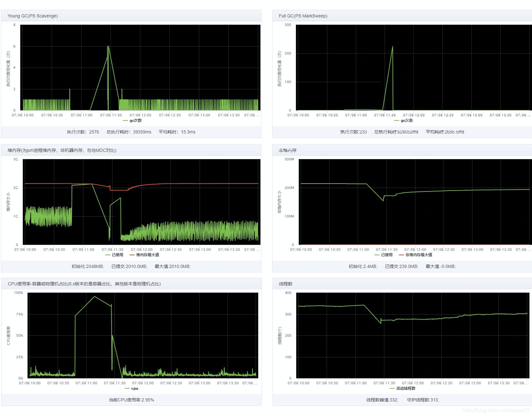Click the 75% y-axis label in CPU chart
Image resolution: width=532 pixels, height=416 pixels.
coord(20,314)
